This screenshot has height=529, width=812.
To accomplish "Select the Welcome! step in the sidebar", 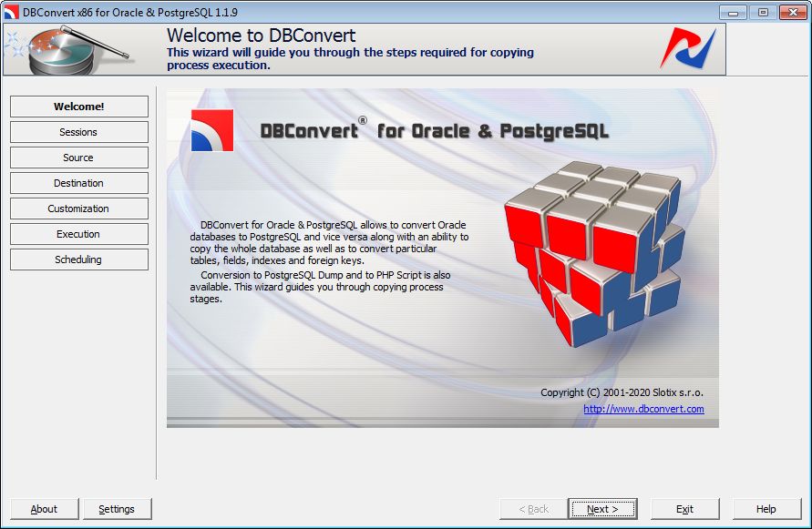I will pos(78,107).
